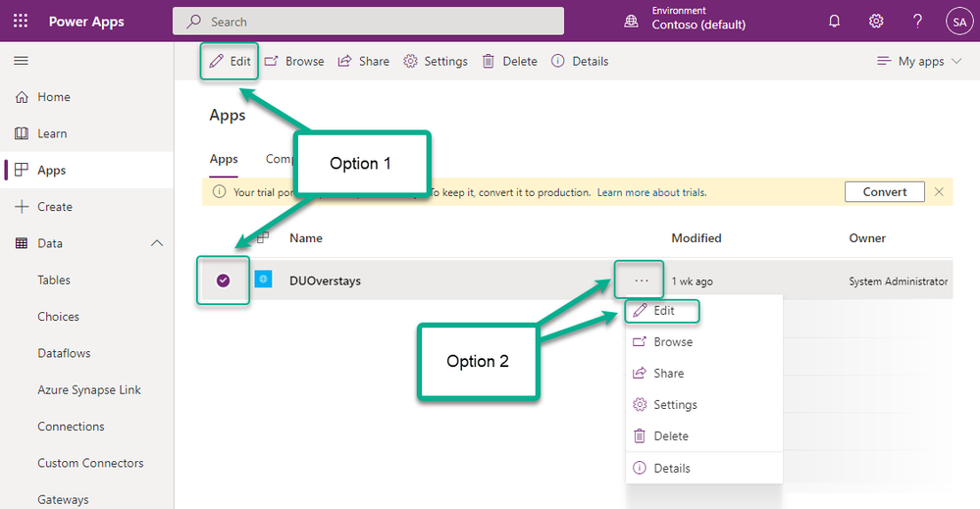Screen dimensions: 980x509
Task: Open the DUOverstays app name
Action: point(325,280)
